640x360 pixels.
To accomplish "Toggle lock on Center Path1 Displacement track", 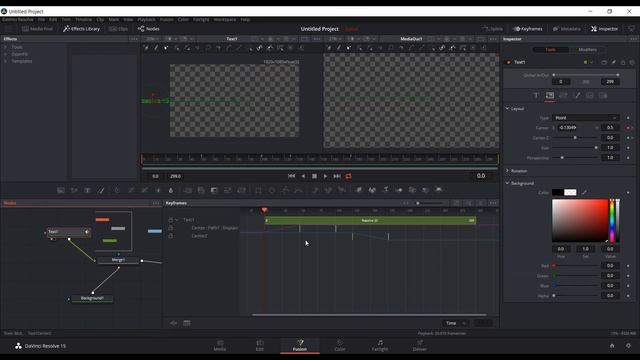I will click(171, 228).
